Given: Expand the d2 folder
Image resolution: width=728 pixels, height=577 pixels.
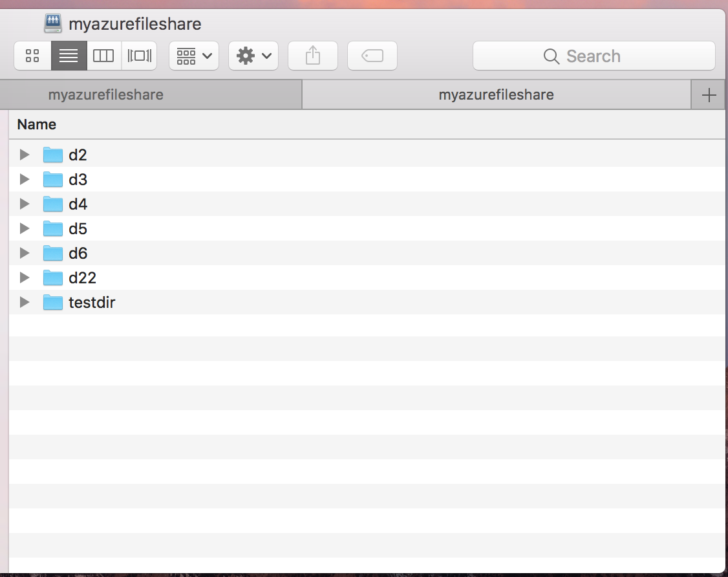Looking at the screenshot, I should click(24, 155).
